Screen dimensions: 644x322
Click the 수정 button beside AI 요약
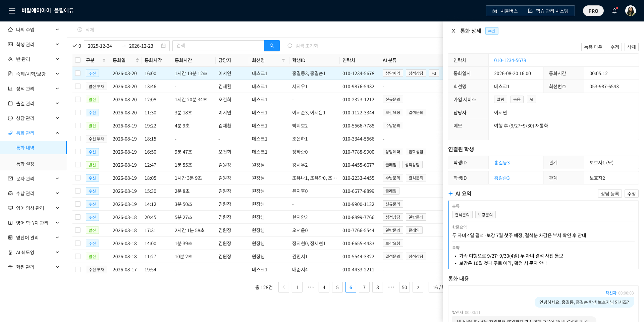[632, 194]
